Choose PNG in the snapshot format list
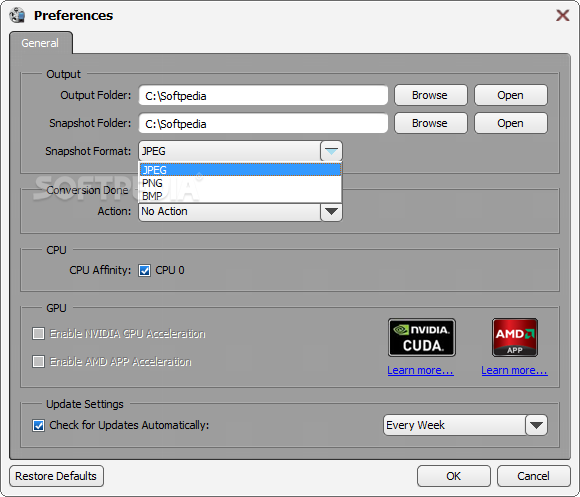The height and width of the screenshot is (497, 580). pos(240,183)
